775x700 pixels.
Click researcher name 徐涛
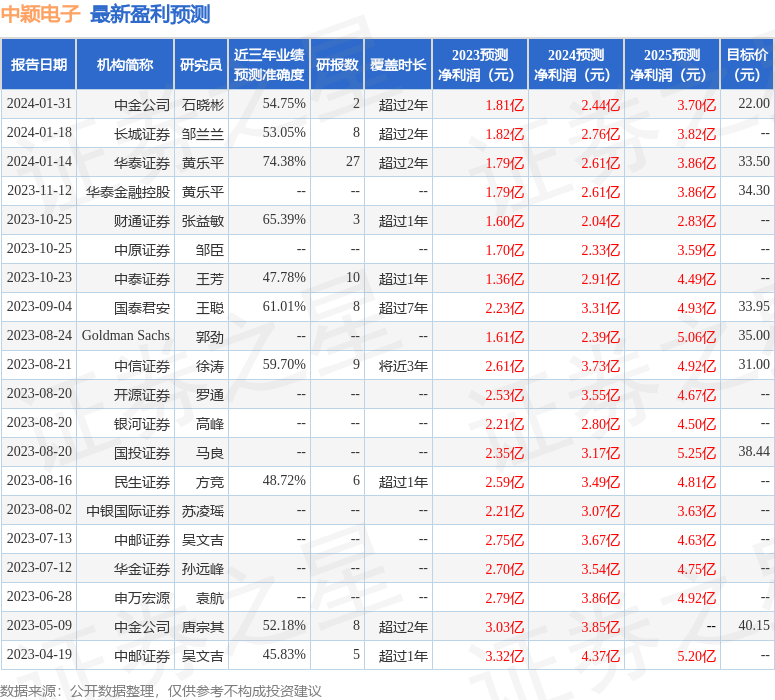pyautogui.click(x=210, y=366)
